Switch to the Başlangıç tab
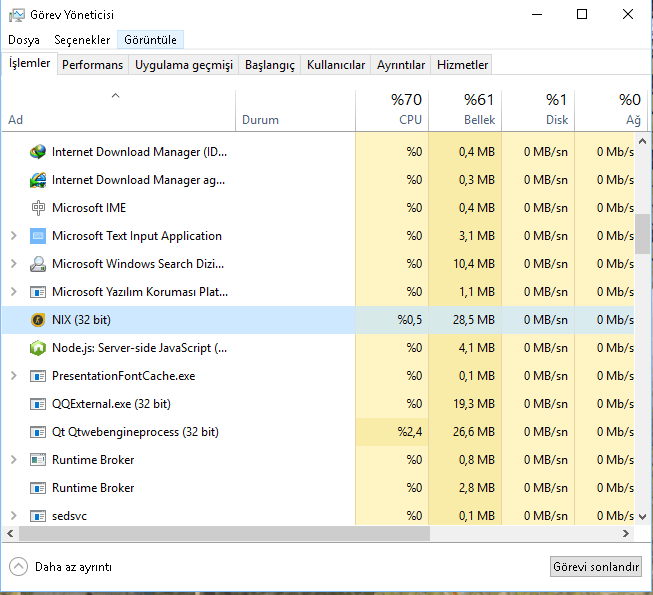 coord(269,65)
